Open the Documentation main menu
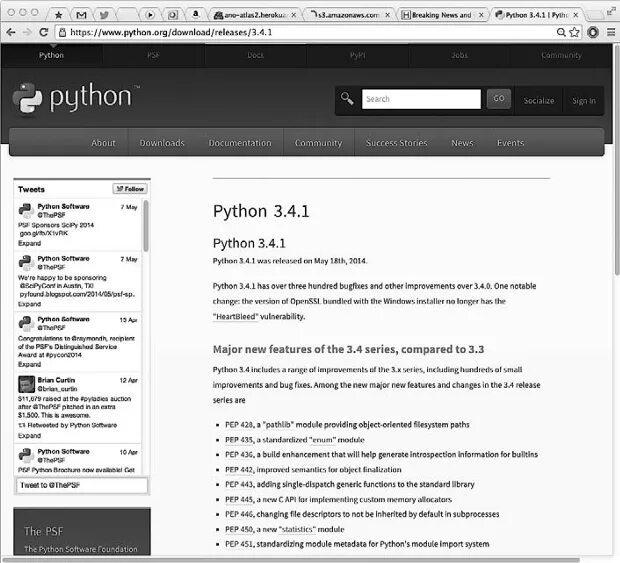The height and width of the screenshot is (563, 620). click(240, 143)
